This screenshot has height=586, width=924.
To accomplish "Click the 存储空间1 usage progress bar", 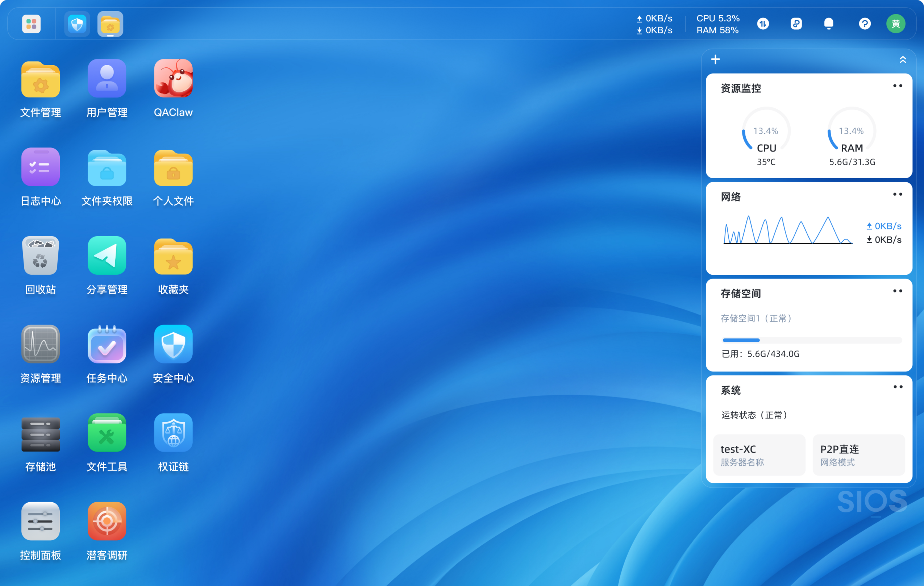I will tap(812, 340).
